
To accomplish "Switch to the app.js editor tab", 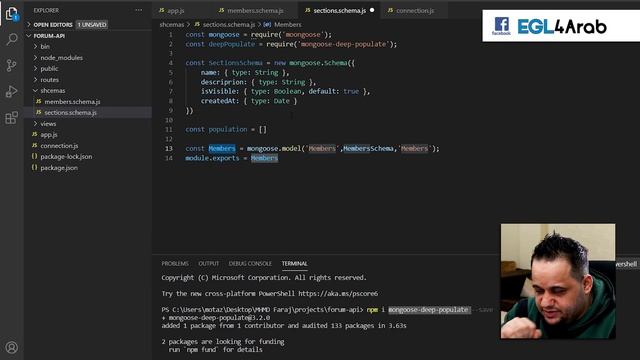I will (176, 11).
